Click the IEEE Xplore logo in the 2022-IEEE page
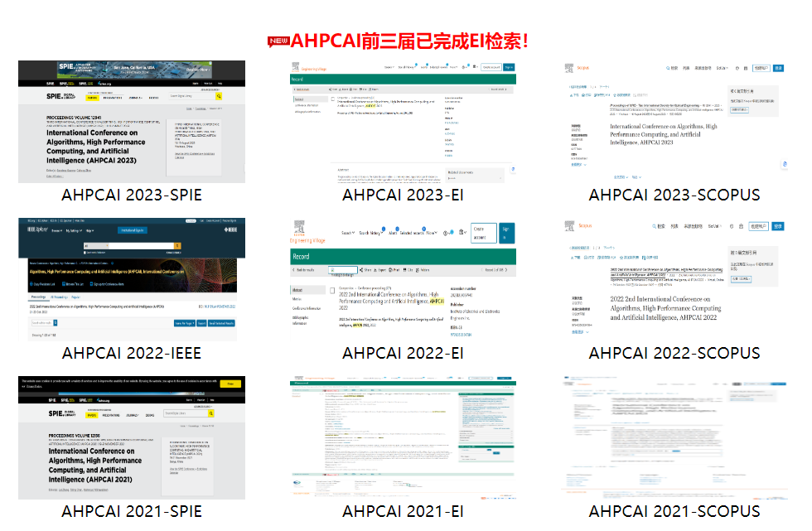 click(x=37, y=229)
